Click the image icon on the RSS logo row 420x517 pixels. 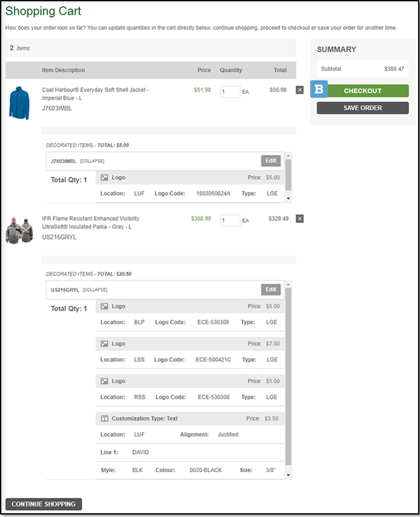tap(105, 381)
